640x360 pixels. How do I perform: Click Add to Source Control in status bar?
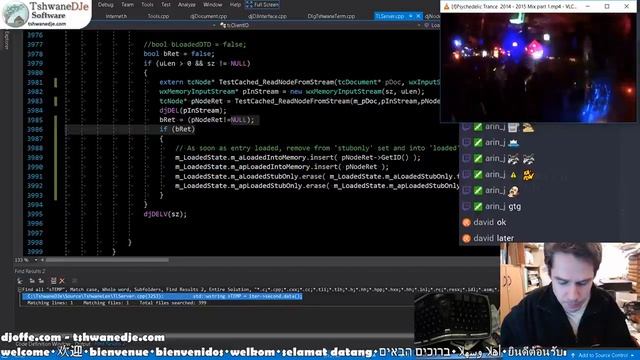[604, 355]
